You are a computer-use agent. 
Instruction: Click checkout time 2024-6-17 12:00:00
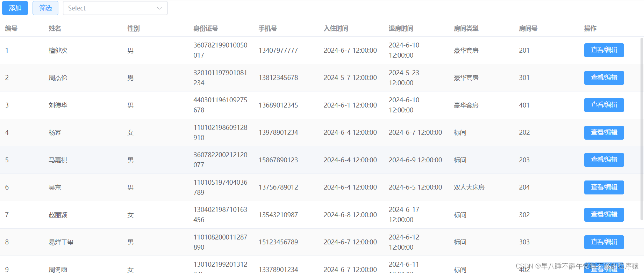(x=404, y=215)
